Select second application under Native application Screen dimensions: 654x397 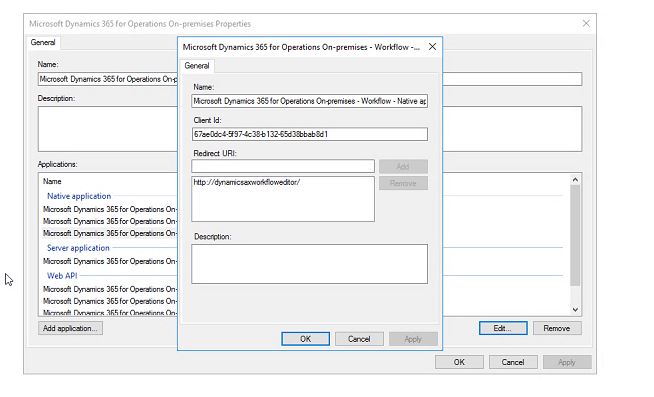point(110,221)
